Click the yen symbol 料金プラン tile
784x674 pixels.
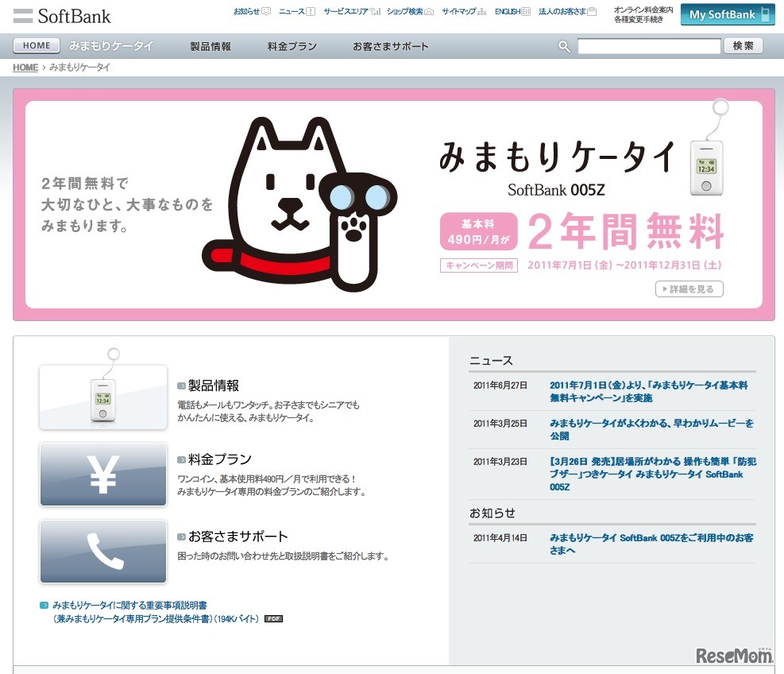pos(103,475)
